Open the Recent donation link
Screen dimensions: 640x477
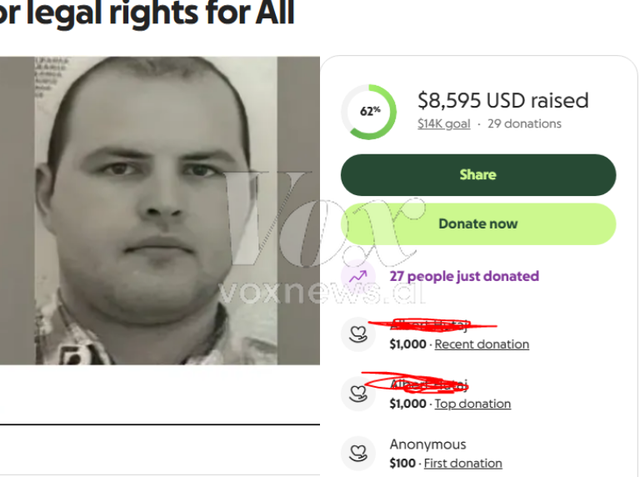(482, 344)
